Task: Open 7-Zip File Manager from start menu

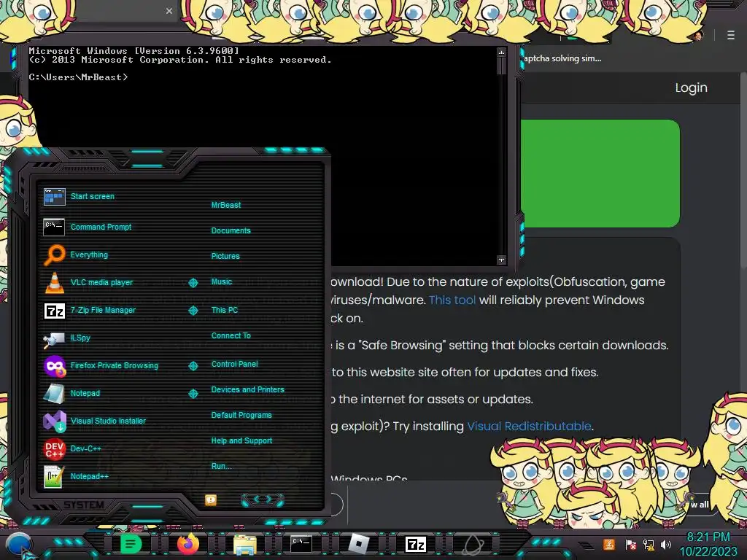Action: click(90, 310)
